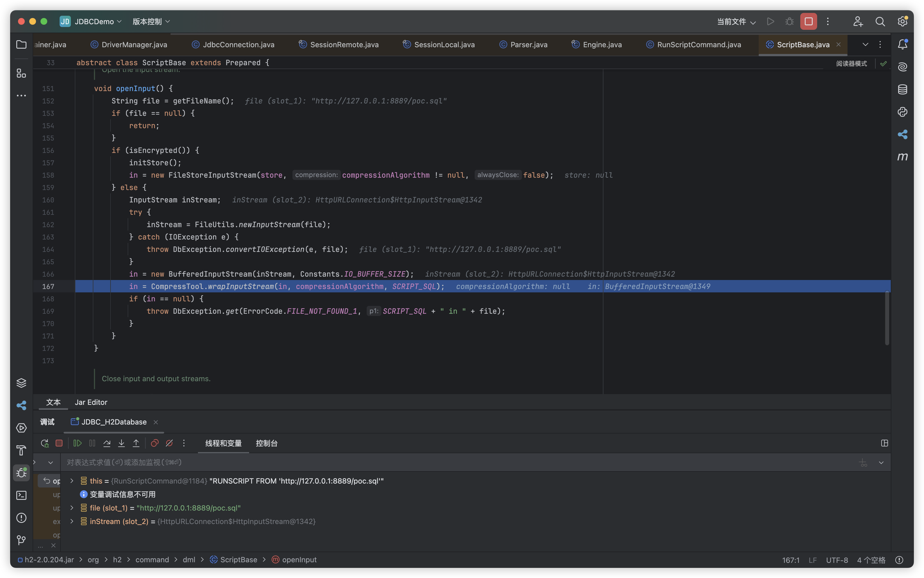This screenshot has height=578, width=924.
Task: Open the Build hammer tool window
Action: coord(21,450)
